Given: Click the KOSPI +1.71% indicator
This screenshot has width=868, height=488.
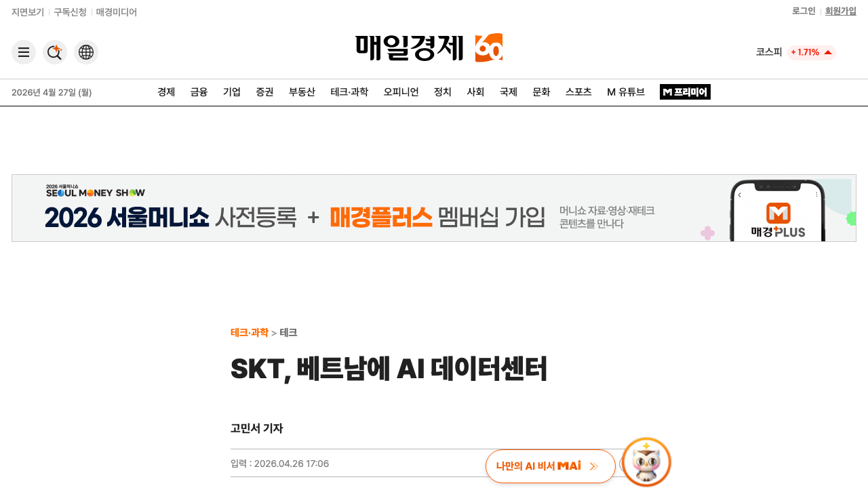Looking at the screenshot, I should coord(795,52).
